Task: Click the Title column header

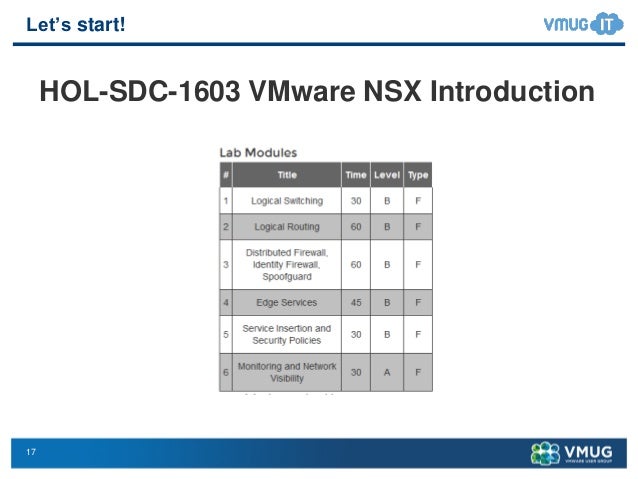Action: pos(287,175)
